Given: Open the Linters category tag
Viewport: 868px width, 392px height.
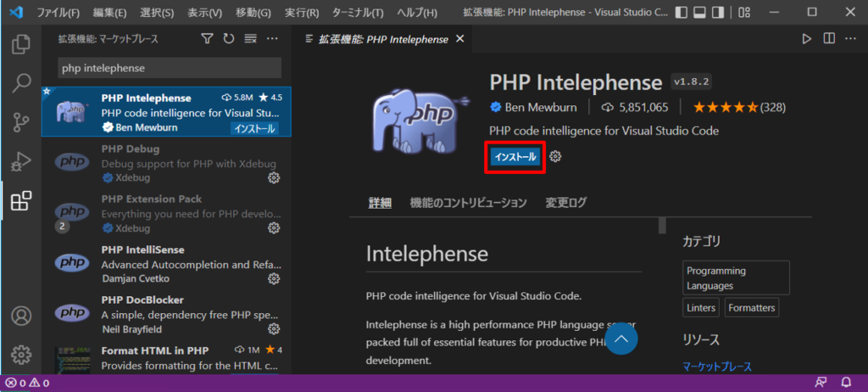Looking at the screenshot, I should click(701, 308).
